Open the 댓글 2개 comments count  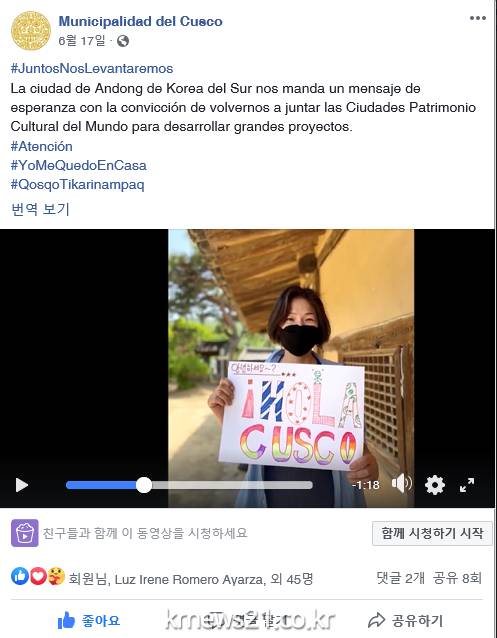tap(401, 578)
